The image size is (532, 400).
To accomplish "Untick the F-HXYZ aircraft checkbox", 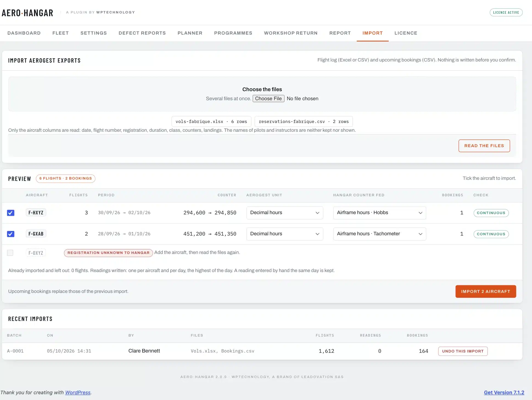I will (11, 213).
